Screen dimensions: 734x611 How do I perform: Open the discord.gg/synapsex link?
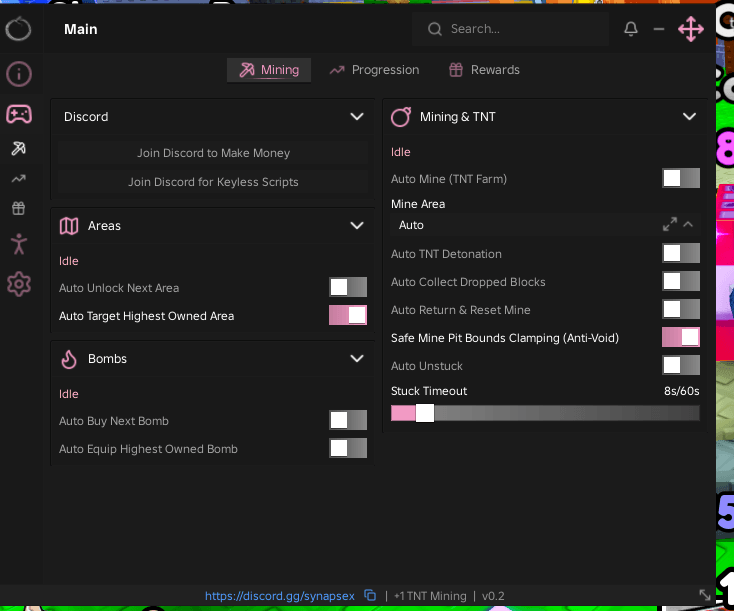pyautogui.click(x=279, y=596)
